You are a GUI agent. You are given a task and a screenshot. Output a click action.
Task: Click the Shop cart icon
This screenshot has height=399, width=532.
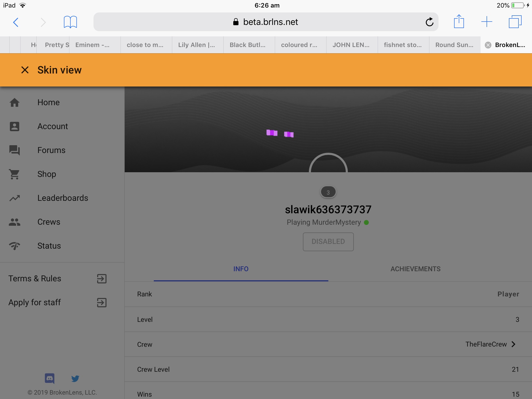(x=15, y=174)
